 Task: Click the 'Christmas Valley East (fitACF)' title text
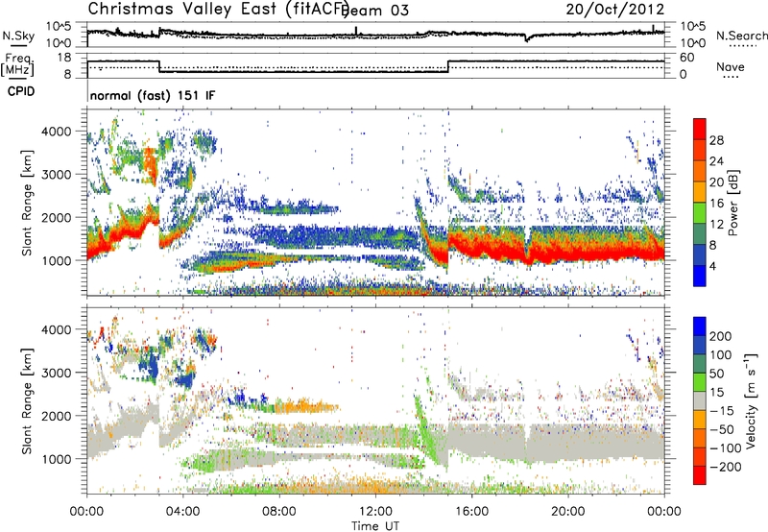coord(218,9)
